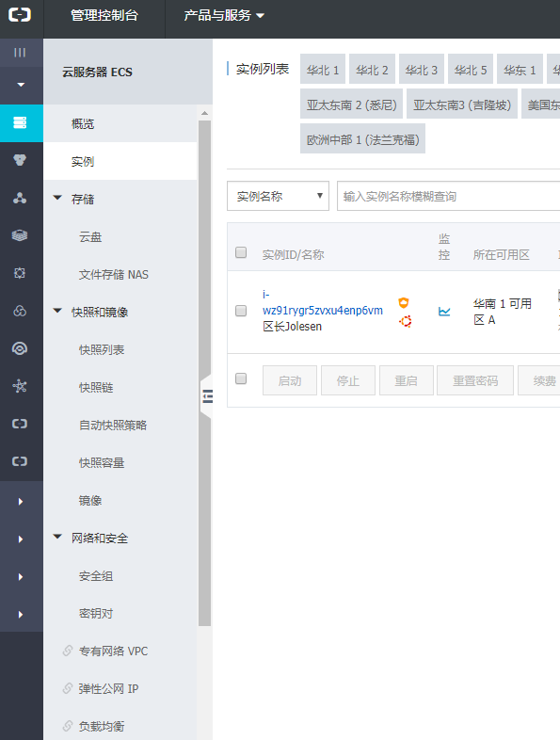This screenshot has width=560, height=740.
Task: Expand the 产品与服务 dropdown menu
Action: click(x=224, y=16)
